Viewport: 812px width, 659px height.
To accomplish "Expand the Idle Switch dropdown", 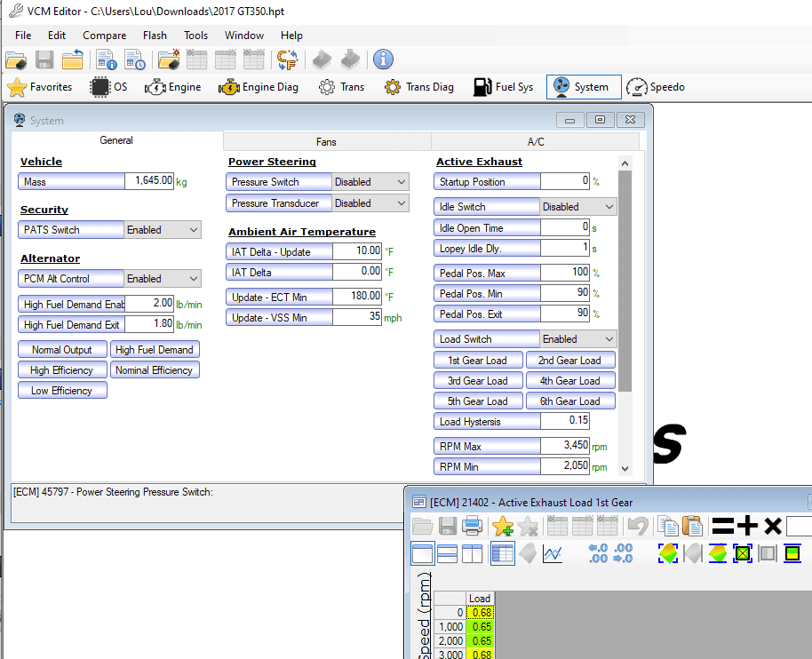I will (x=609, y=207).
